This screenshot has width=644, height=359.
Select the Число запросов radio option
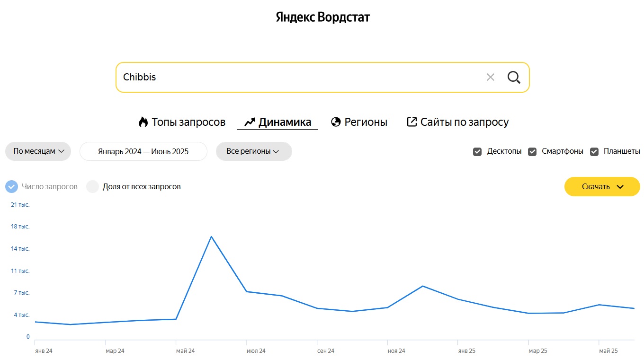point(11,186)
